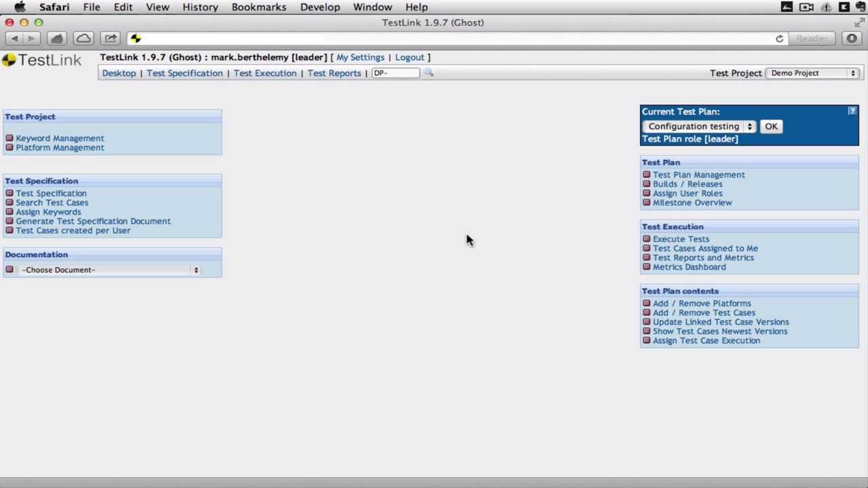
Task: Click the bullet icon beside Assign Test Case Execution
Action: 646,341
